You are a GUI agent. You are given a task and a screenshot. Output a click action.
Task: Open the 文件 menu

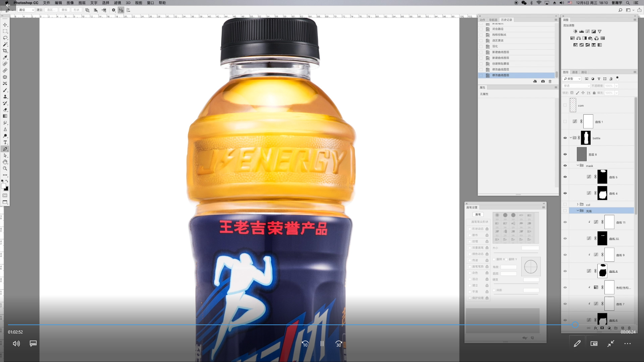47,3
